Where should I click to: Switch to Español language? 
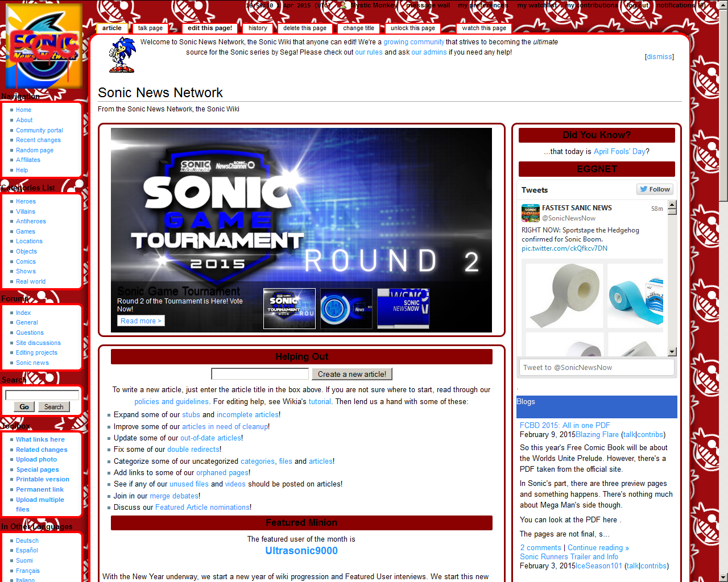point(27,551)
